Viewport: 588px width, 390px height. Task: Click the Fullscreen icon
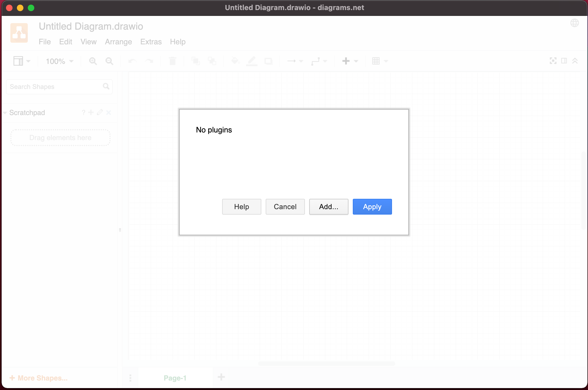[x=553, y=61]
